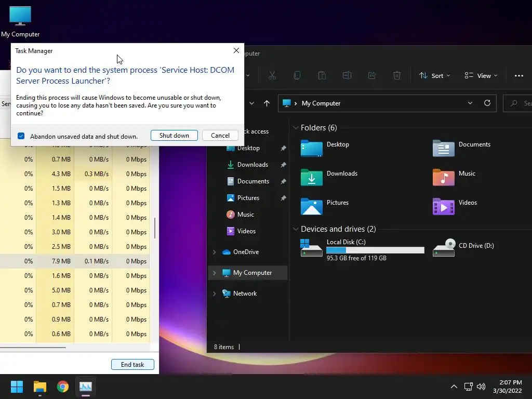Click the End task button
Image resolution: width=532 pixels, height=399 pixels.
click(x=132, y=364)
